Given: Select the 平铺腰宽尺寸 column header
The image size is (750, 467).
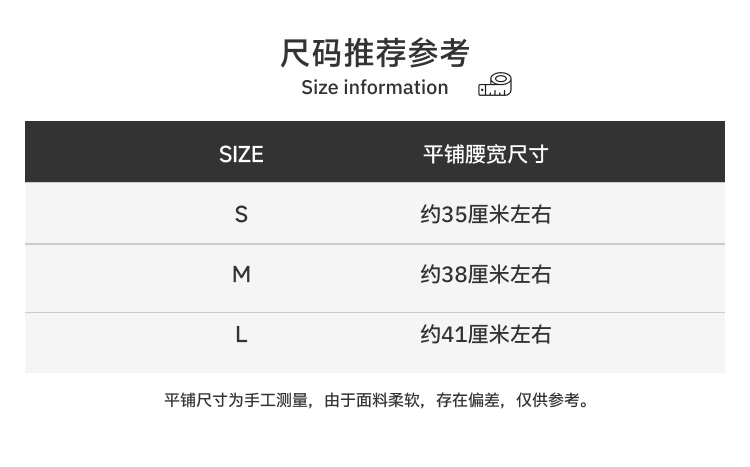Looking at the screenshot, I should 485,154.
